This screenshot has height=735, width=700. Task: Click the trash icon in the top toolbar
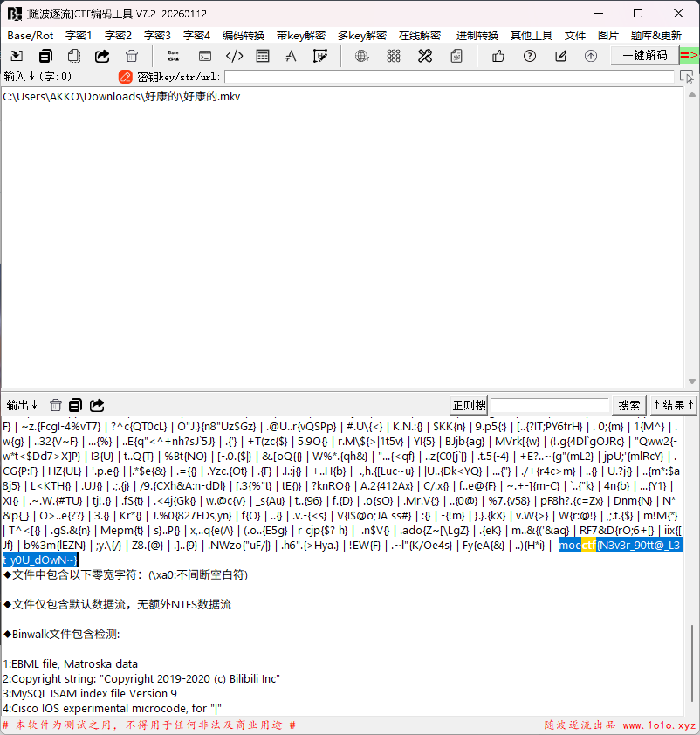point(131,56)
